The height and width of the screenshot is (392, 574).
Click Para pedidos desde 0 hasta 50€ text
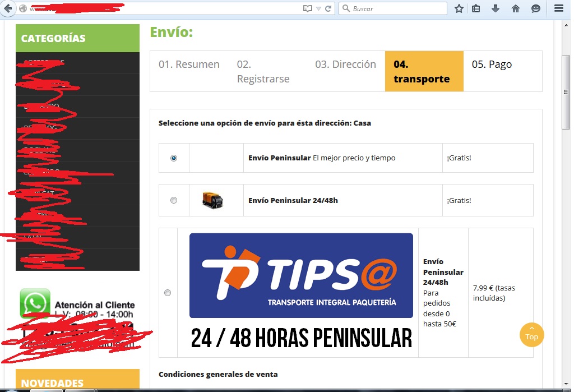[439, 308]
